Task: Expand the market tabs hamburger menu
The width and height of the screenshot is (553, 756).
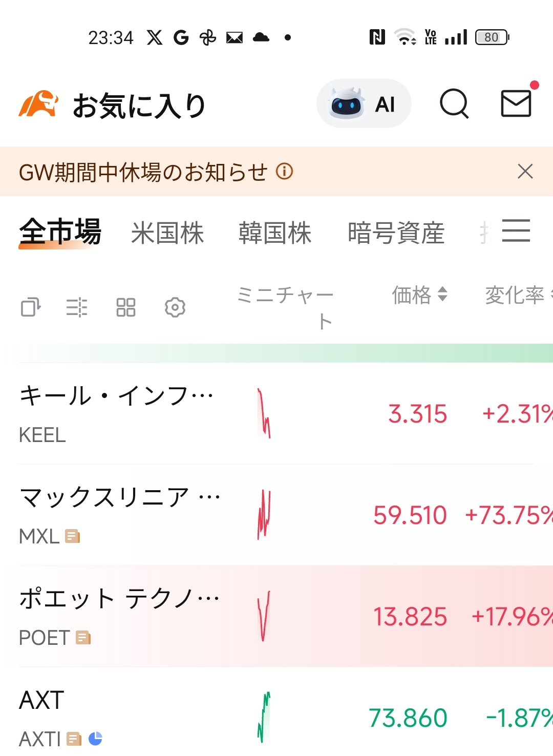Action: (x=516, y=230)
